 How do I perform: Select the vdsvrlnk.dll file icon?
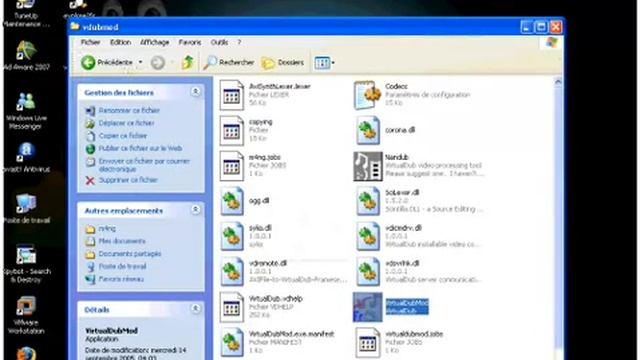tap(368, 272)
